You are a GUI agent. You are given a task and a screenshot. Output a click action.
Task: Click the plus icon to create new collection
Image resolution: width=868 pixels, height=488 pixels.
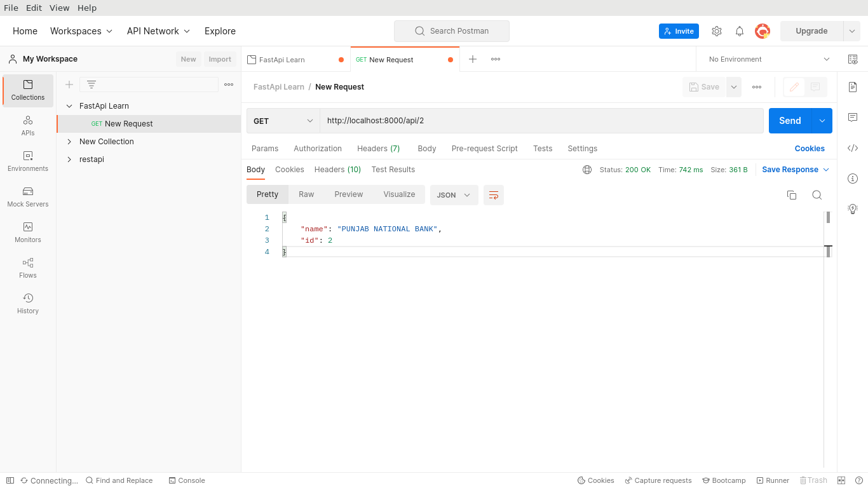coord(69,85)
